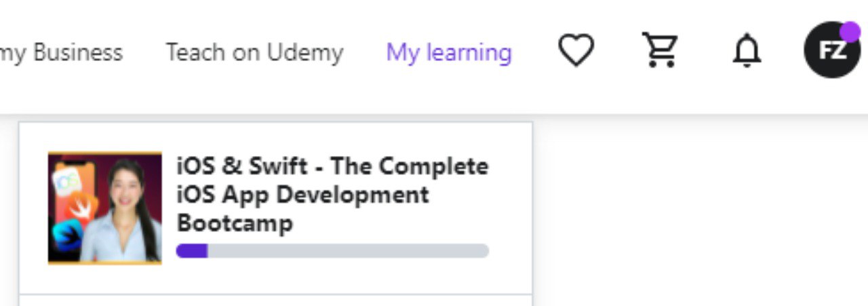Click the course progress bar
868x306 pixels.
coord(332,250)
